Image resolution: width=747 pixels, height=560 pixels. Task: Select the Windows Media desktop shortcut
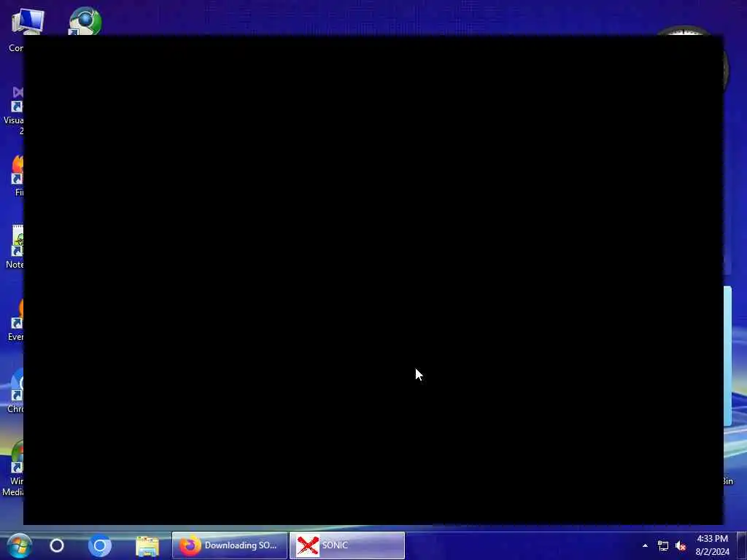13,469
